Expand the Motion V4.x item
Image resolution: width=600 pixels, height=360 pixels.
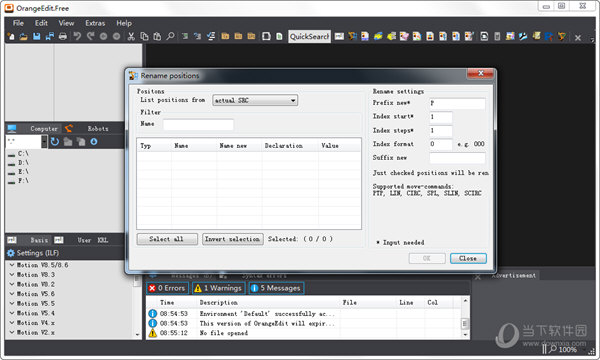(x=11, y=323)
